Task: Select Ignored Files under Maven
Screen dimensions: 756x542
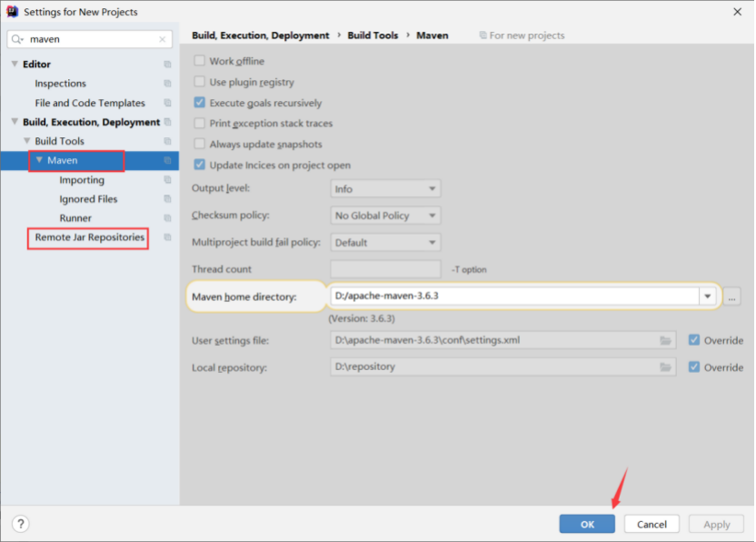Action: click(88, 199)
